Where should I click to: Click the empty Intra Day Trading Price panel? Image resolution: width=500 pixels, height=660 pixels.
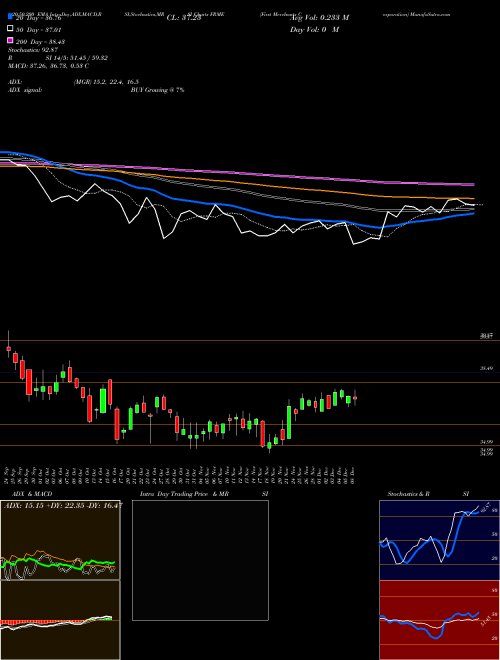point(200,560)
